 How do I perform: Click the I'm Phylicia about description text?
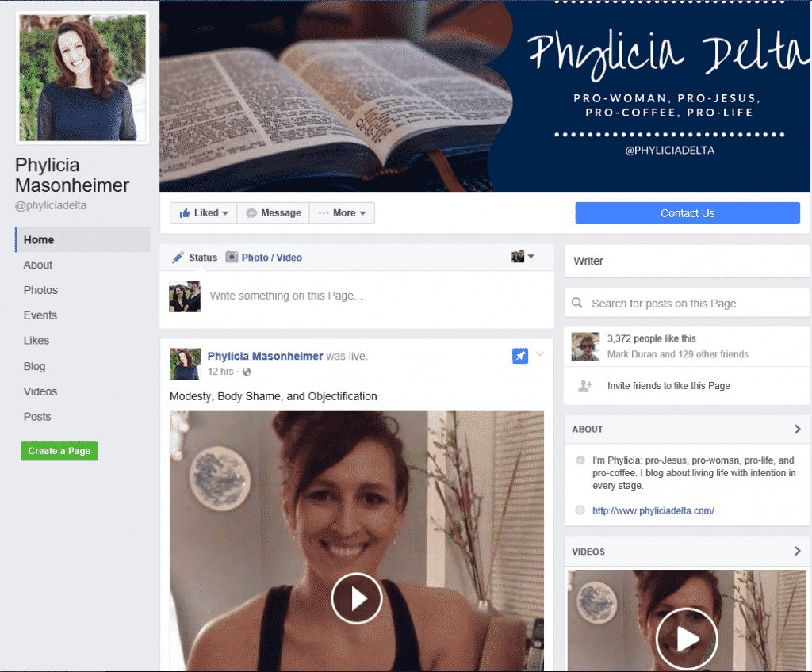(x=694, y=472)
